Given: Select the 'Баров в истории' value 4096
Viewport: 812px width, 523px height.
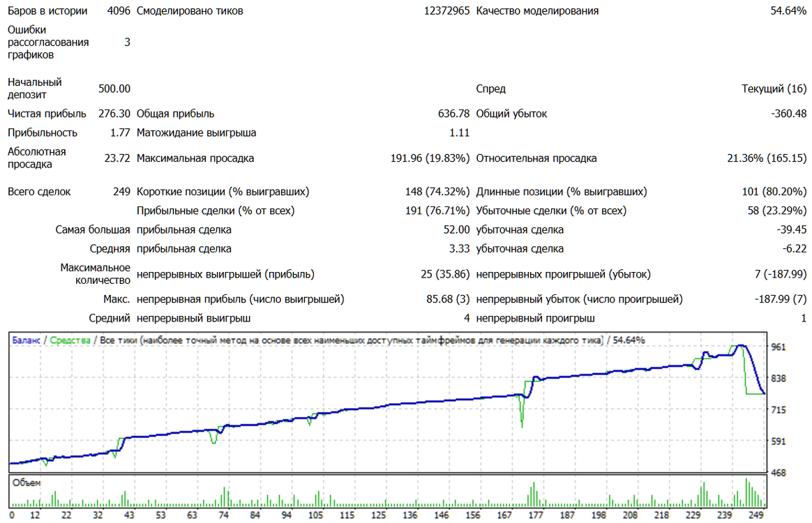Looking at the screenshot, I should pyautogui.click(x=119, y=11).
